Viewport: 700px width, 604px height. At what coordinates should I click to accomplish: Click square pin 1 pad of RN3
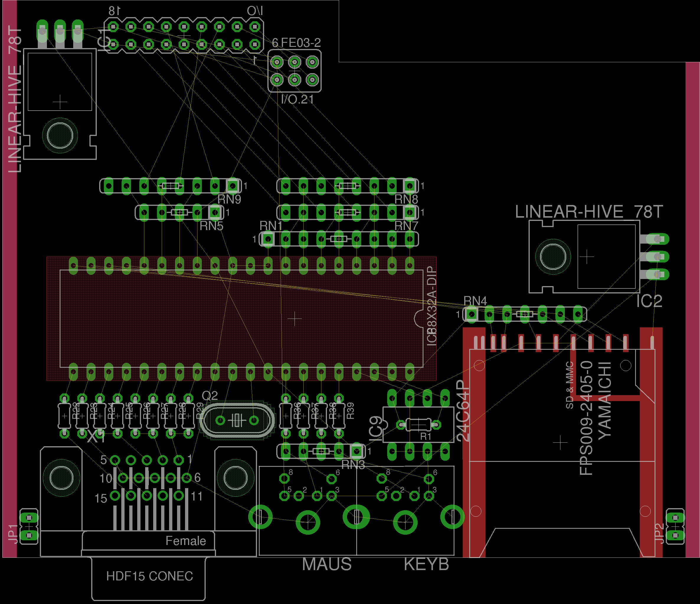[x=356, y=451]
